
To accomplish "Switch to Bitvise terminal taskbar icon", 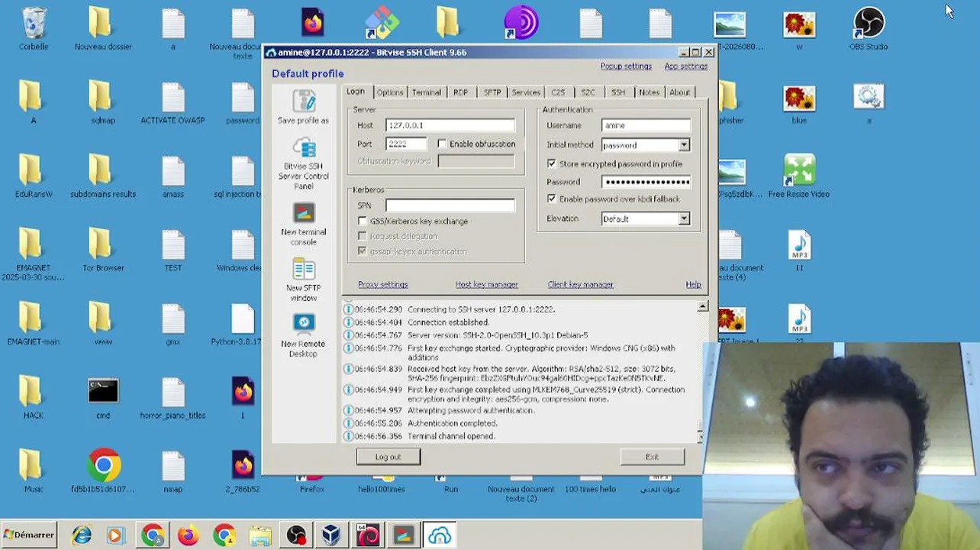I will [403, 535].
